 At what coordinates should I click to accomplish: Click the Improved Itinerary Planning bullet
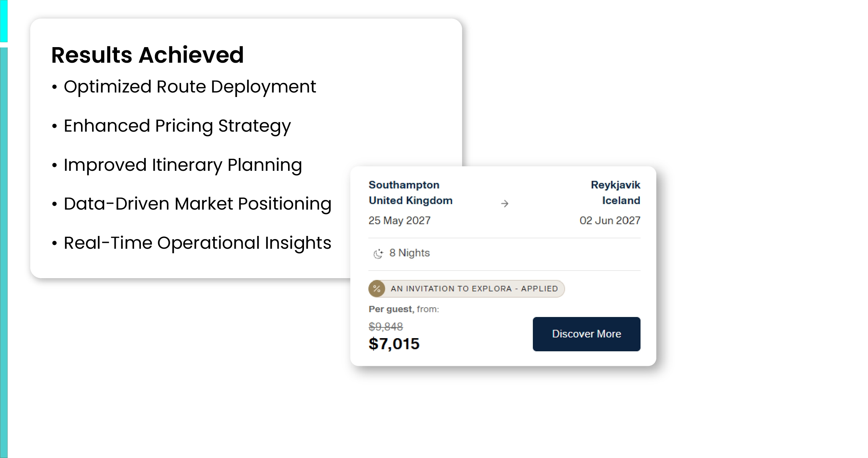point(182,165)
